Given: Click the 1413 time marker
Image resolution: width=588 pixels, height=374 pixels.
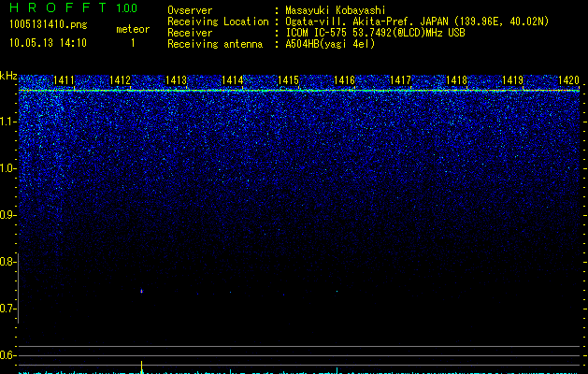Looking at the screenshot, I should [177, 80].
